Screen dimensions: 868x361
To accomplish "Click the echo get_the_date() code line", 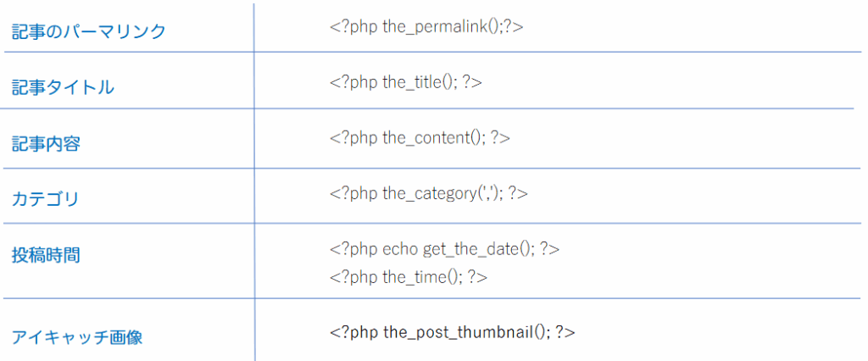I will (445, 249).
